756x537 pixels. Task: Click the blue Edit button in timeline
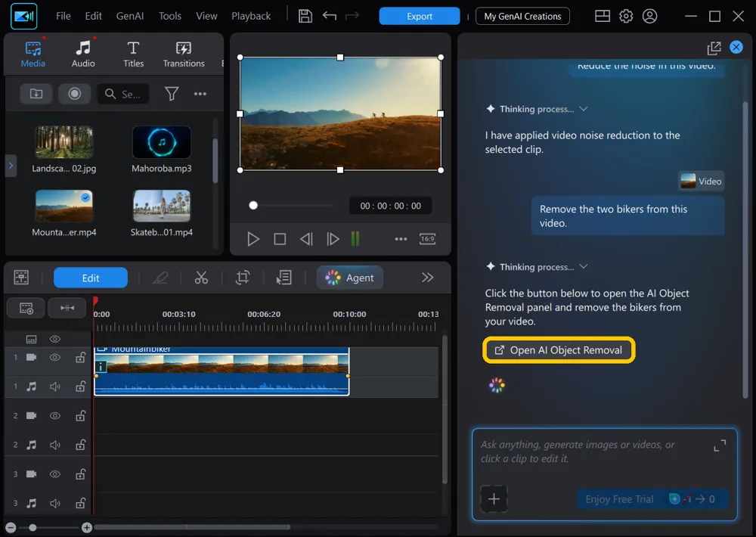[91, 278]
